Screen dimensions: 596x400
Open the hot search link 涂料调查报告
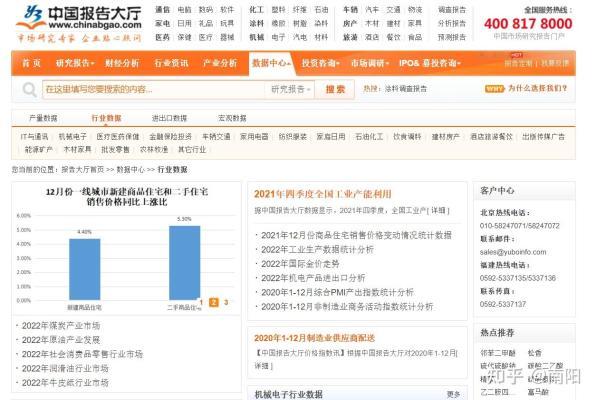tap(406, 89)
